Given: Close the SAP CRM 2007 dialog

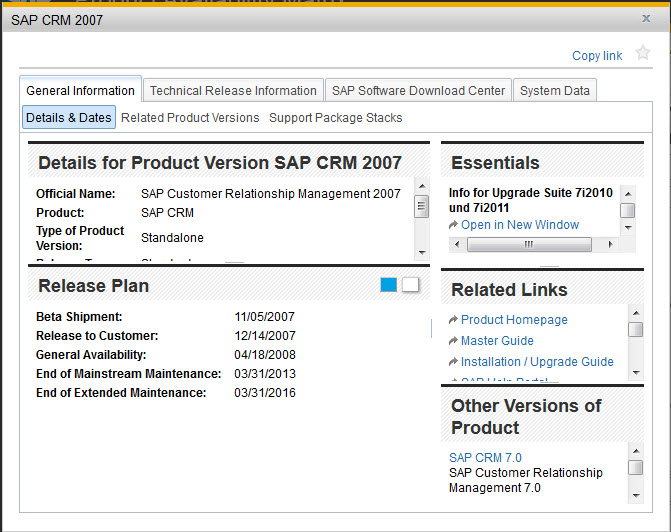Looking at the screenshot, I should [646, 18].
